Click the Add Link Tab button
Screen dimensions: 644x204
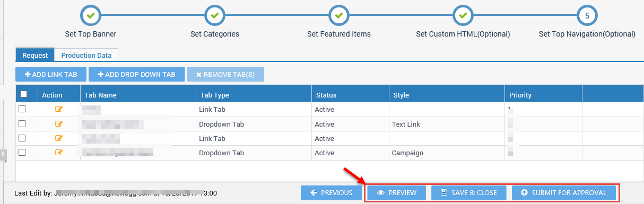click(x=51, y=74)
